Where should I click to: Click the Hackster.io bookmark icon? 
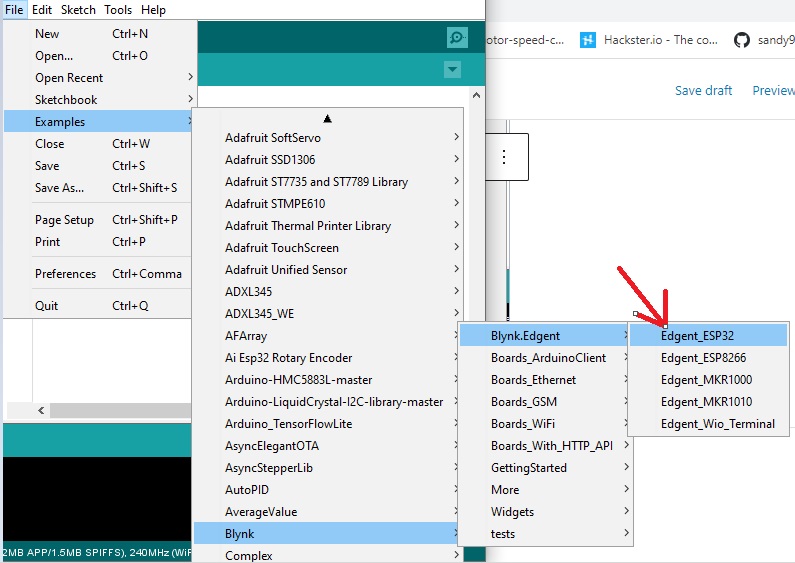588,40
